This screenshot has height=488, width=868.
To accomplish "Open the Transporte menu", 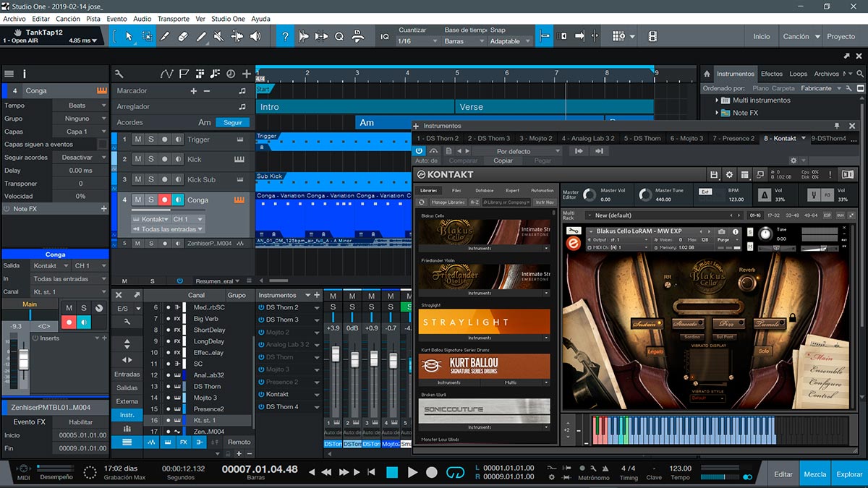I will pos(174,19).
